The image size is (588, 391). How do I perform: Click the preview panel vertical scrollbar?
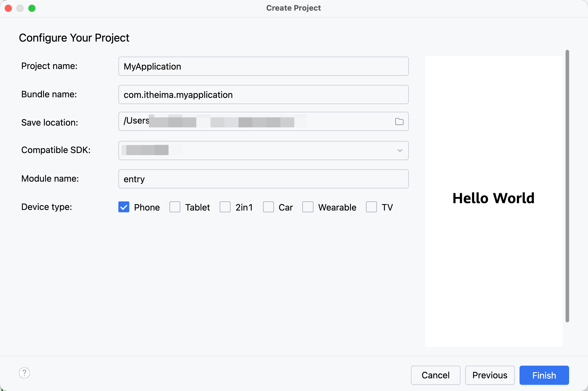point(567,186)
